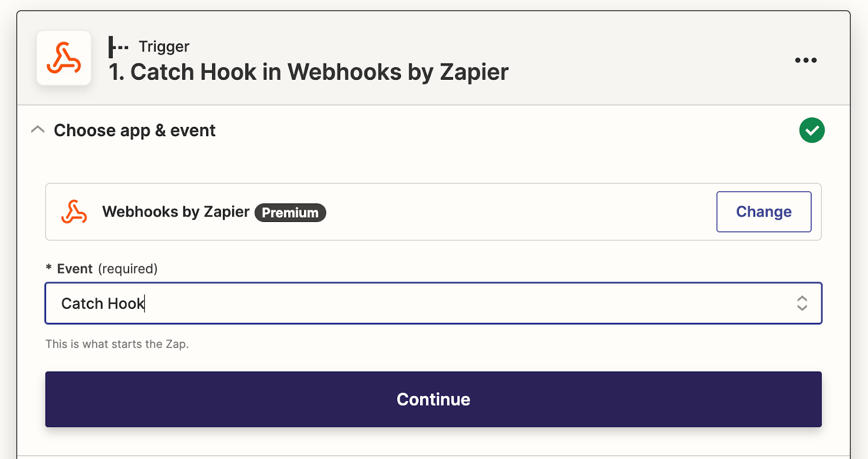Click the up-down arrows in the Event field
The image size is (868, 459).
802,303
